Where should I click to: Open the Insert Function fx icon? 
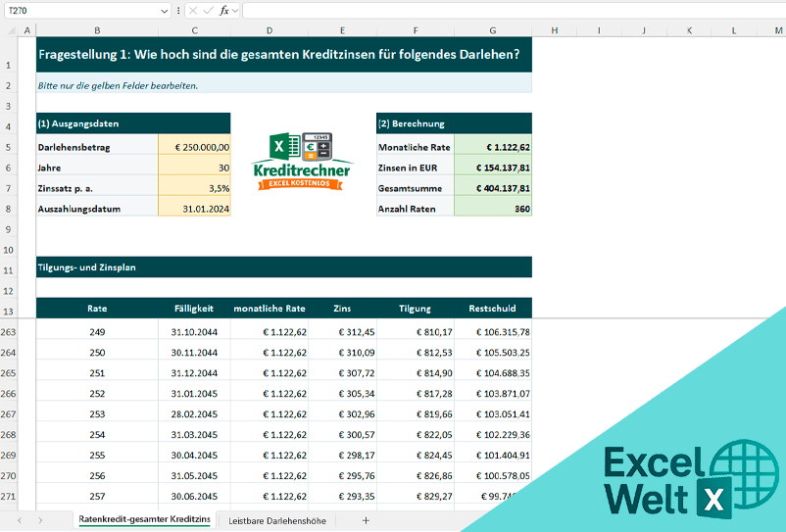224,11
